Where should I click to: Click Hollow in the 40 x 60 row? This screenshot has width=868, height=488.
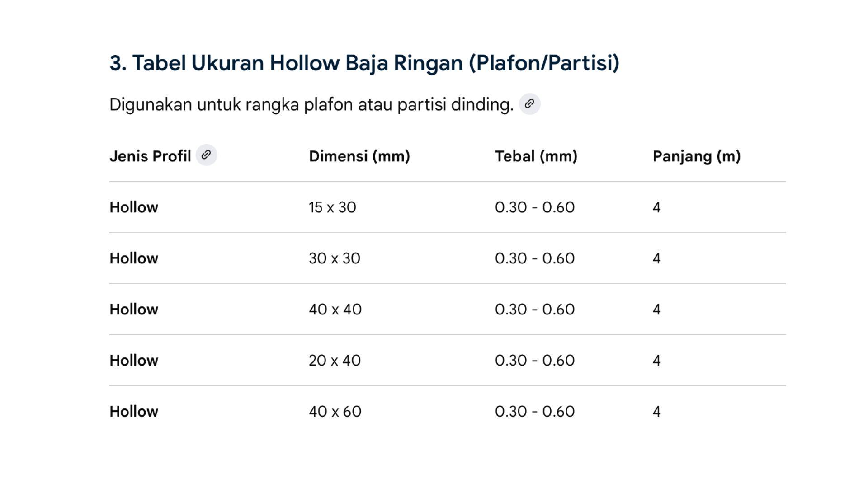tap(134, 412)
